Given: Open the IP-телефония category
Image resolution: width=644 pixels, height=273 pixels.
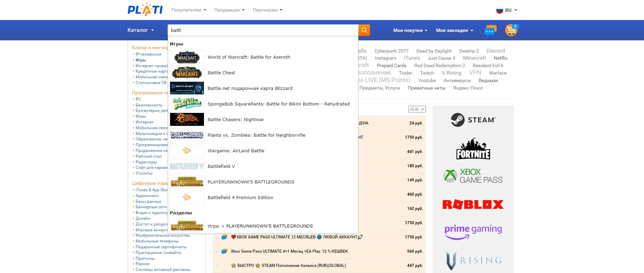Looking at the screenshot, I should click(148, 54).
